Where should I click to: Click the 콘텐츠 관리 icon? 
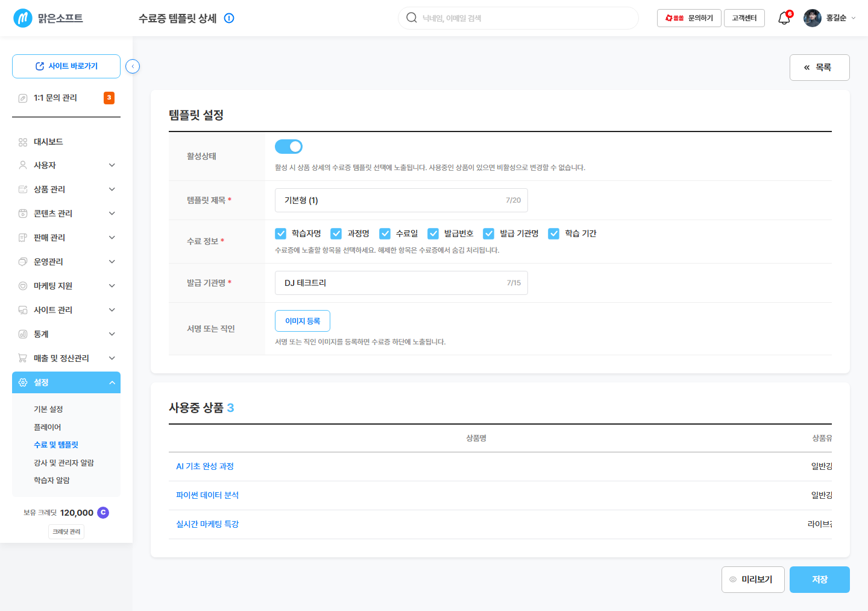pos(23,214)
